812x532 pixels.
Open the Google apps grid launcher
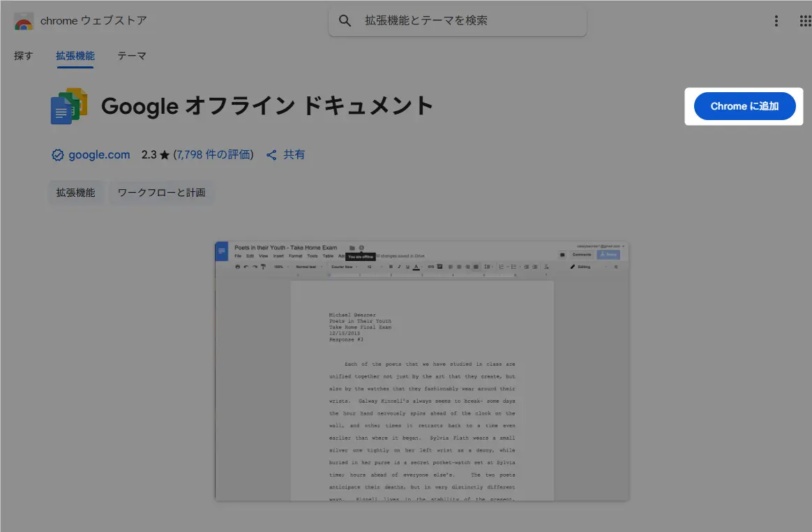(x=804, y=21)
